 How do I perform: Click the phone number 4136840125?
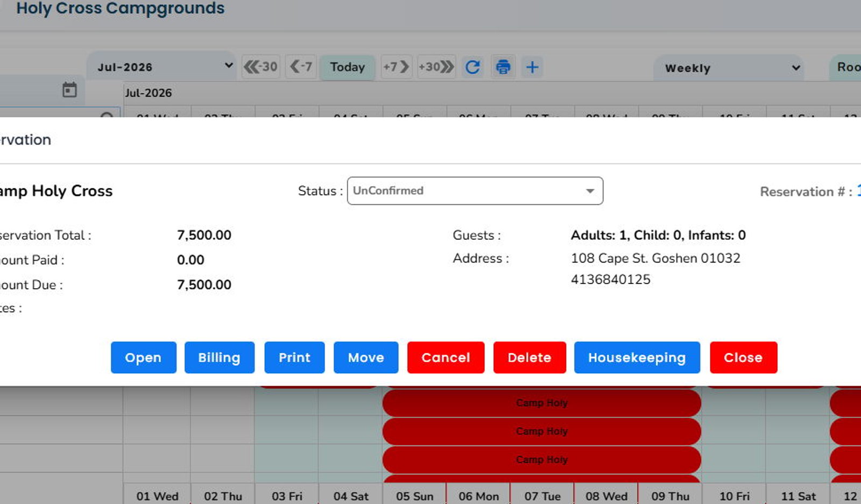tap(611, 280)
